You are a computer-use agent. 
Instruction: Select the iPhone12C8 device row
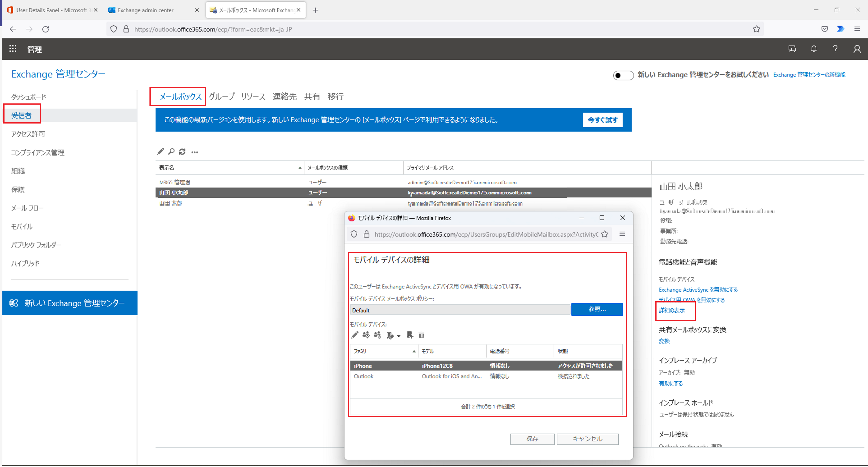point(486,366)
